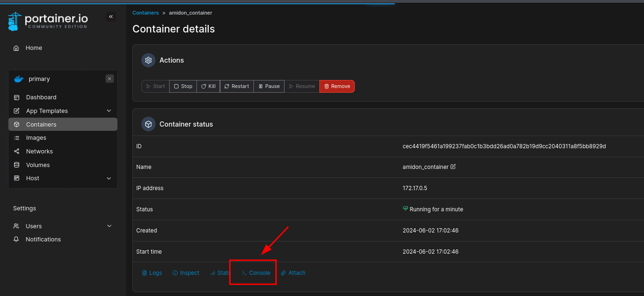Click the Container details heading
The height and width of the screenshot is (296, 644).
click(173, 29)
